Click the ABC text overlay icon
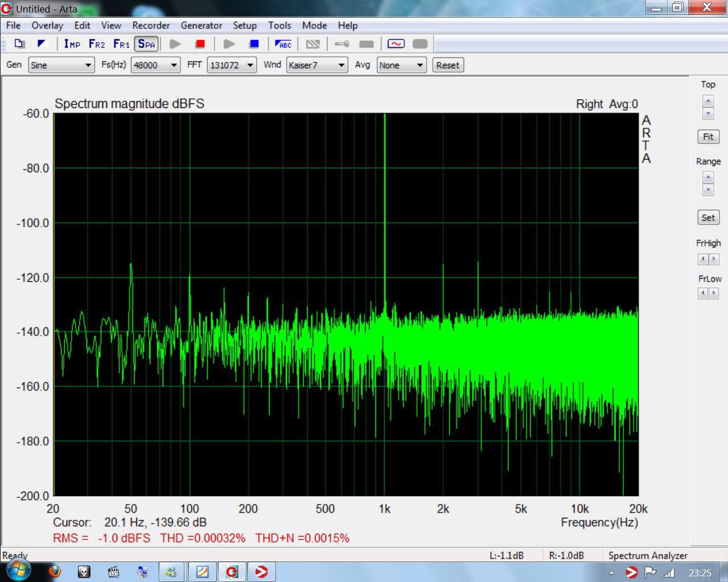Image resolution: width=728 pixels, height=582 pixels. [x=283, y=44]
